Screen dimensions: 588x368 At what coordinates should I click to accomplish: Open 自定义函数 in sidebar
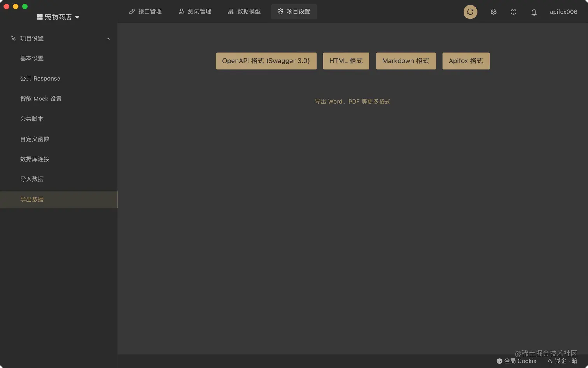point(58,139)
